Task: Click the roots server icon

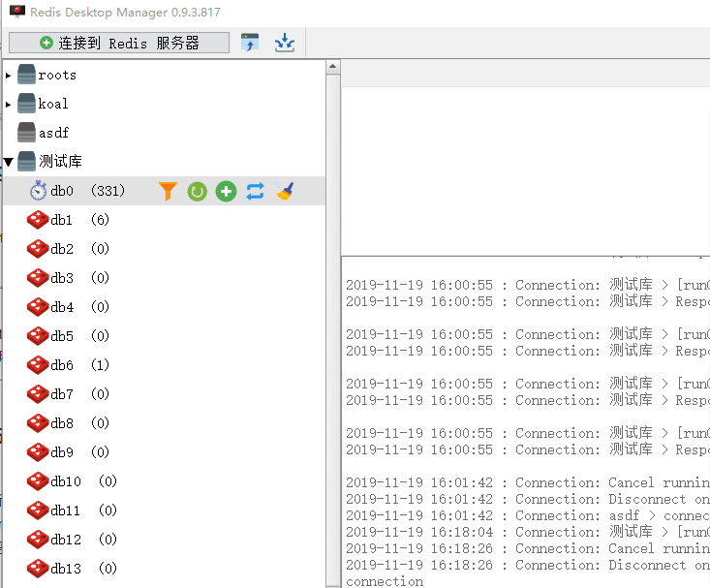Action: [x=26, y=75]
